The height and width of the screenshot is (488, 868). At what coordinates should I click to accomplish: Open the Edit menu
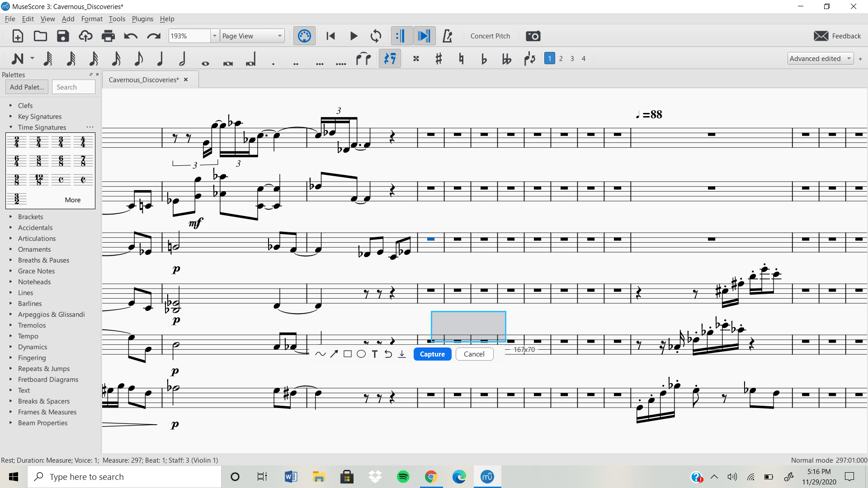point(28,19)
